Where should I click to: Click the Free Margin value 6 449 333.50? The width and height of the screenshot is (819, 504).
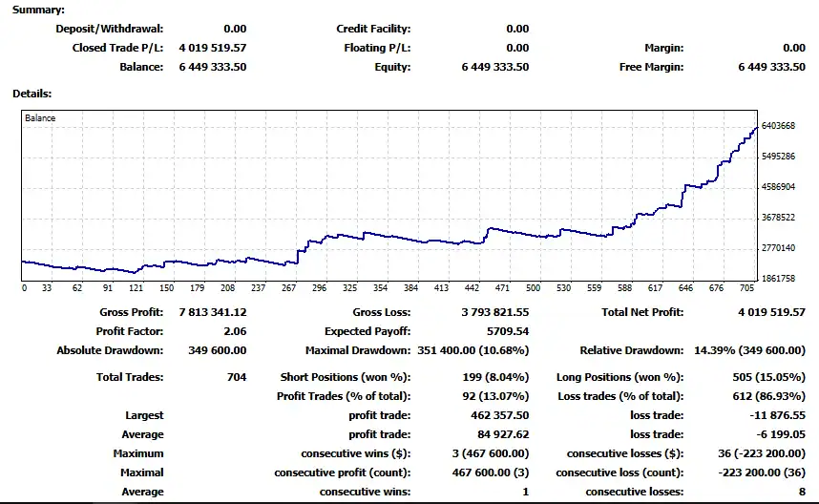click(x=771, y=67)
